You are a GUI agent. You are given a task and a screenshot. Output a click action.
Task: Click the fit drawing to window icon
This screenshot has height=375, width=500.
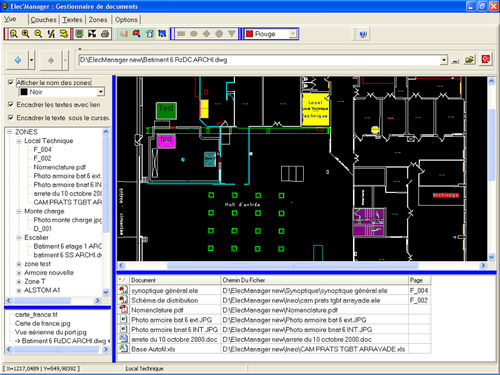click(79, 34)
